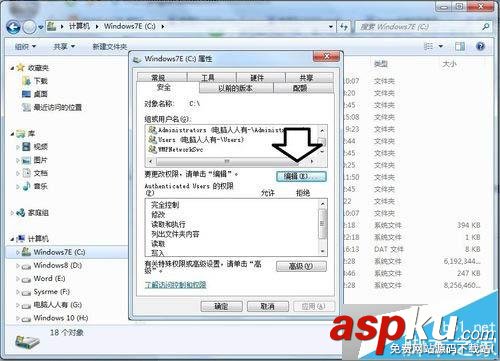This screenshot has height=361, width=500.
Task: Select 收藏夹 in the navigation pane
Action: pos(38,68)
